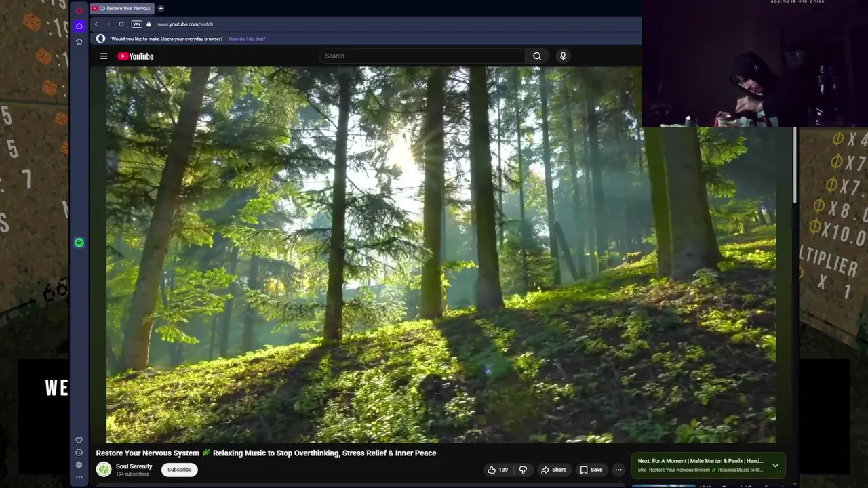Go back to the previous page

(96, 24)
